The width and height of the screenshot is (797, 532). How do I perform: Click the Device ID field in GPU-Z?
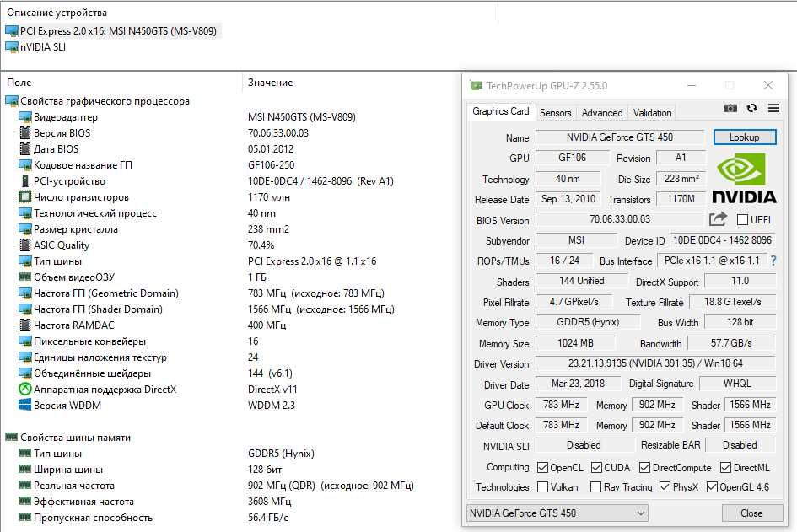(722, 239)
